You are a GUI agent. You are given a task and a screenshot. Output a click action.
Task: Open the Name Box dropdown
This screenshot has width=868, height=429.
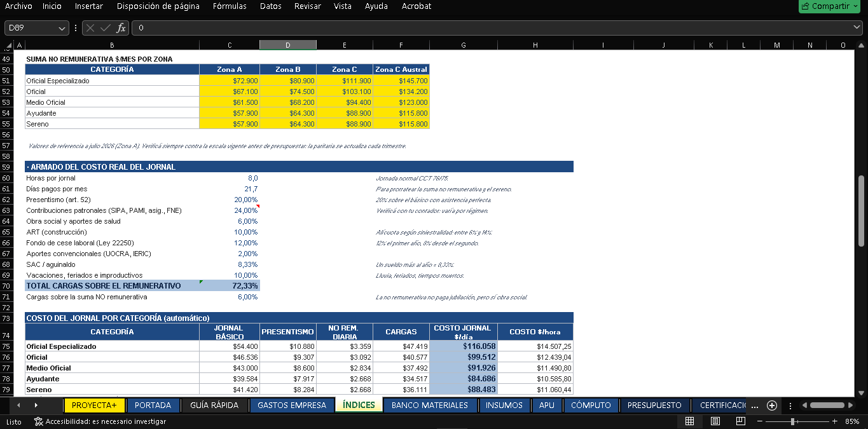pos(62,28)
